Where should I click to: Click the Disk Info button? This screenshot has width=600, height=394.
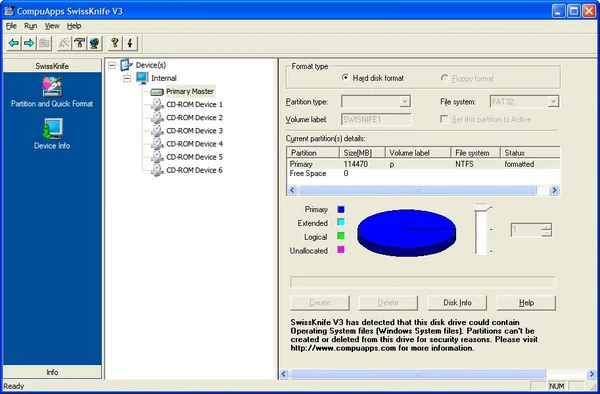[x=457, y=303]
